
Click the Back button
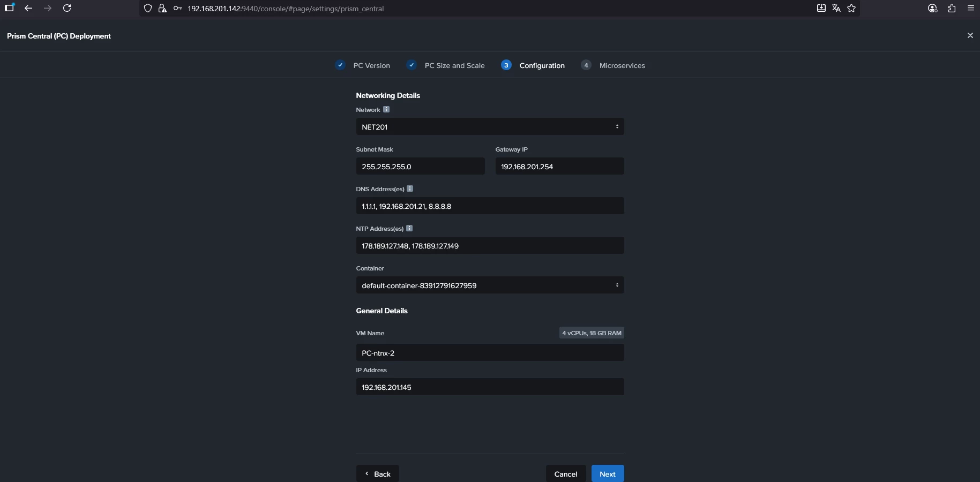tap(377, 473)
